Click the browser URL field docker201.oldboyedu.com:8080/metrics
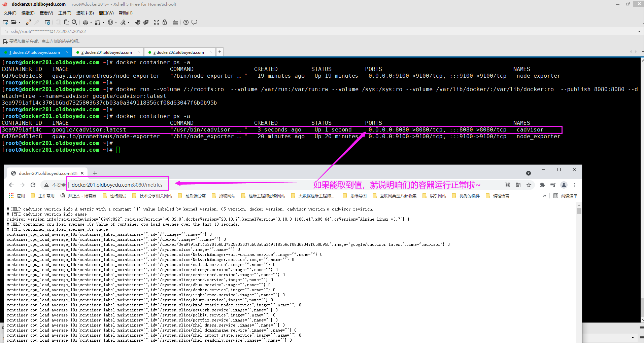 117,185
